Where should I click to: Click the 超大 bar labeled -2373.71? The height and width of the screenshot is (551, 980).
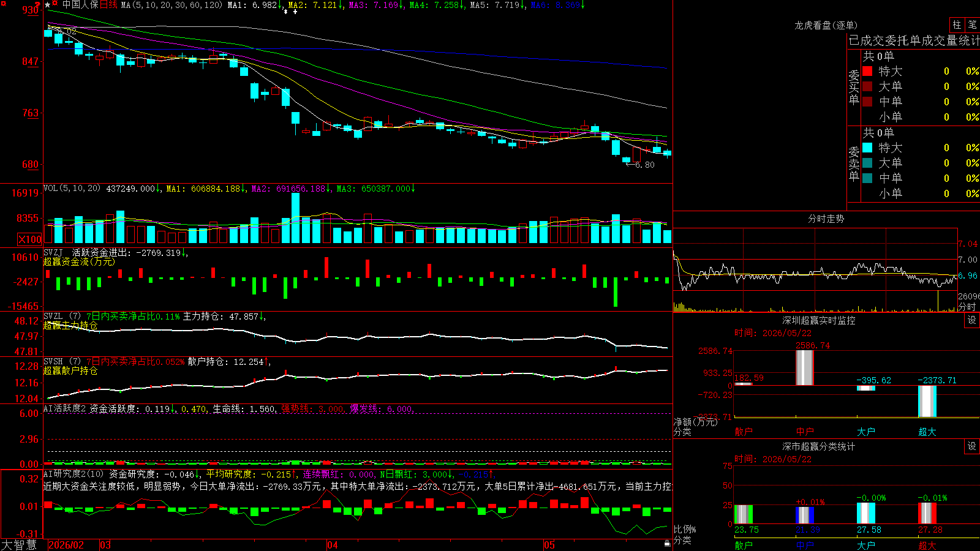pyautogui.click(x=927, y=401)
